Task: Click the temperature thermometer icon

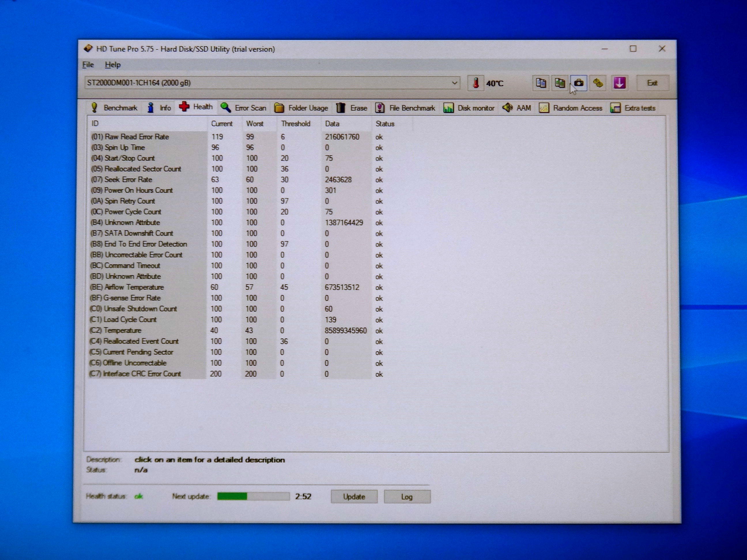Action: [476, 83]
